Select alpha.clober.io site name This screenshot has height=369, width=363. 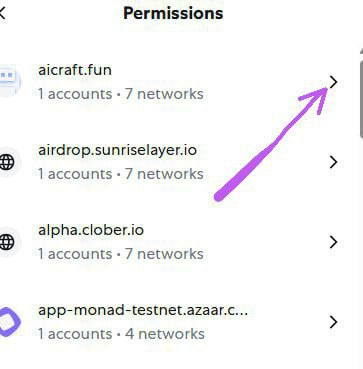[x=91, y=230]
